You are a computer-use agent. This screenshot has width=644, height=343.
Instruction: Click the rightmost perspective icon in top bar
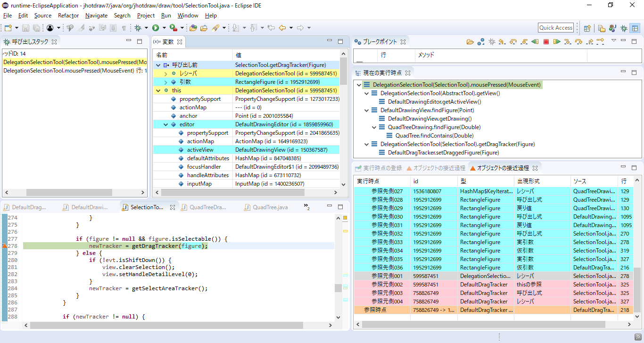point(635,28)
